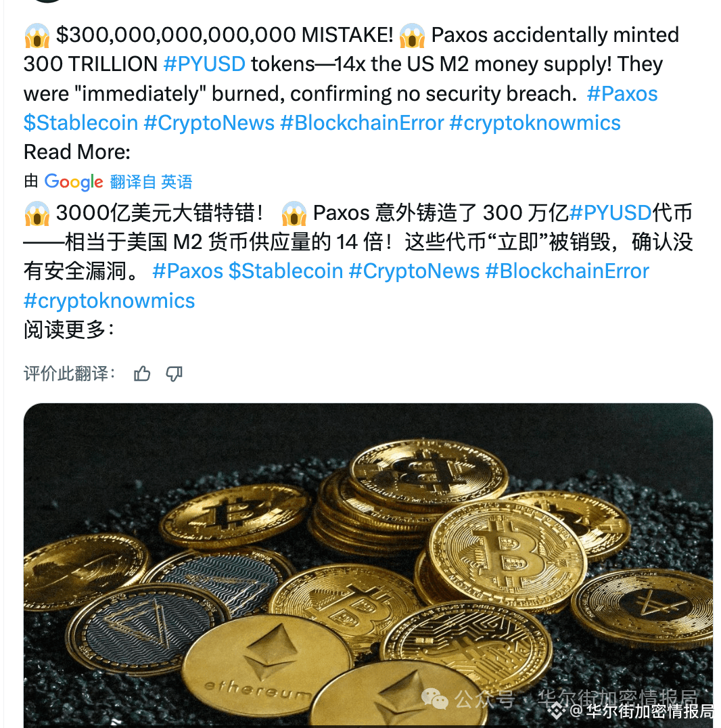
Task: Open #BlockchainError hashtag in Chinese translation
Action: click(567, 271)
